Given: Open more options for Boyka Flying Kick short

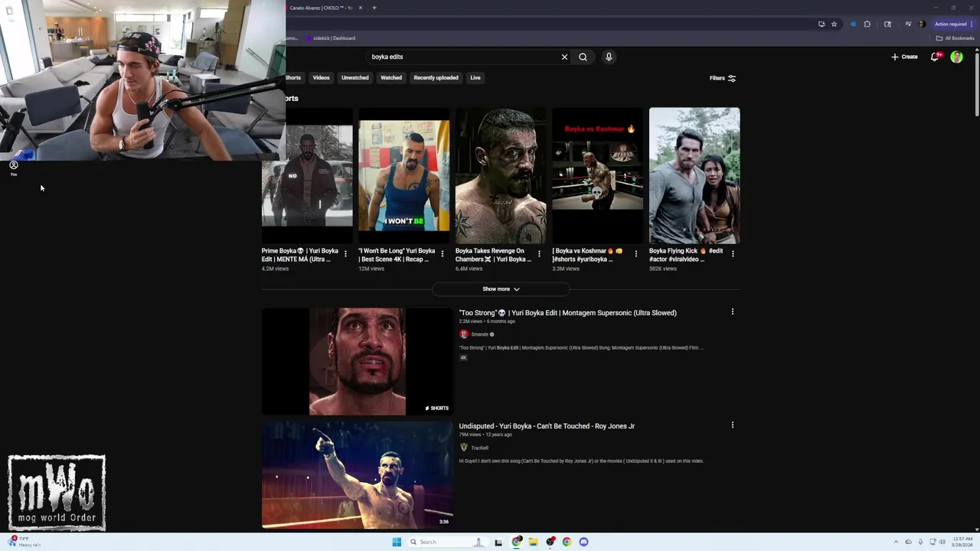Looking at the screenshot, I should tap(733, 254).
